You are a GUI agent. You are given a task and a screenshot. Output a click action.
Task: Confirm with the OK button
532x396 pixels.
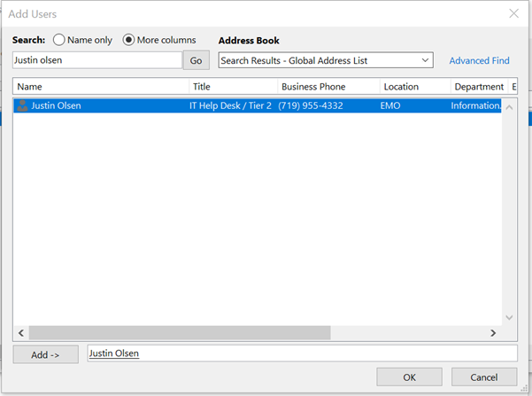tap(409, 377)
